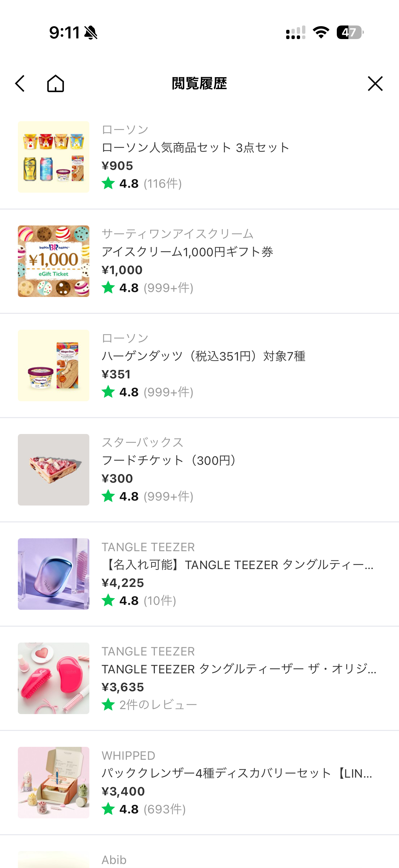Open the pink Tangle Teezer brush thumbnail
Image resolution: width=399 pixels, height=868 pixels.
point(54,678)
